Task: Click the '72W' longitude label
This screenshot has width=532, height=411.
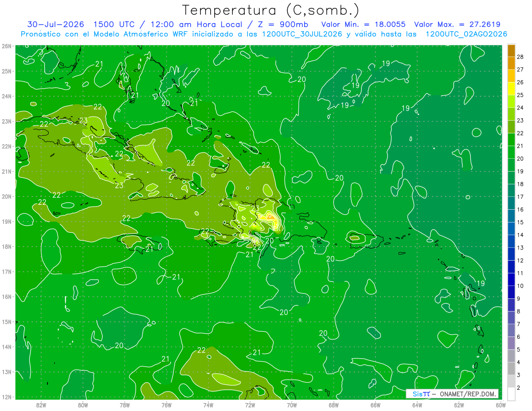Action: tap(250, 405)
